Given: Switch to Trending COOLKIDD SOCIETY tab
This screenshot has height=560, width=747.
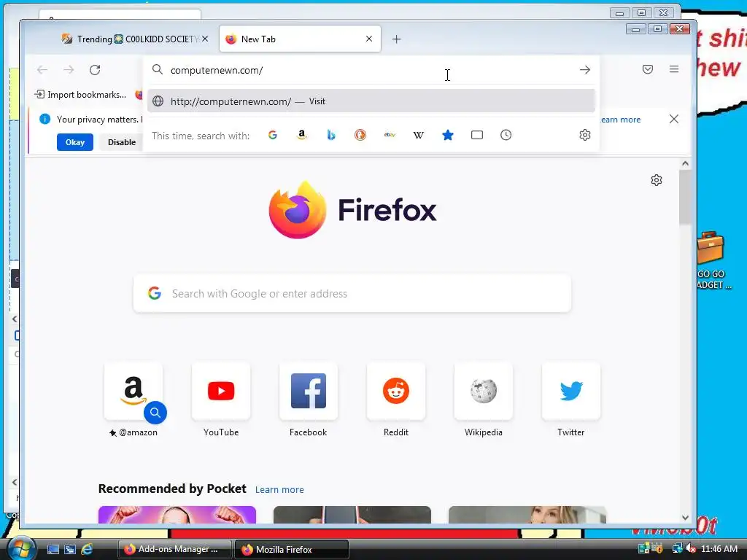Looking at the screenshot, I should tap(135, 39).
